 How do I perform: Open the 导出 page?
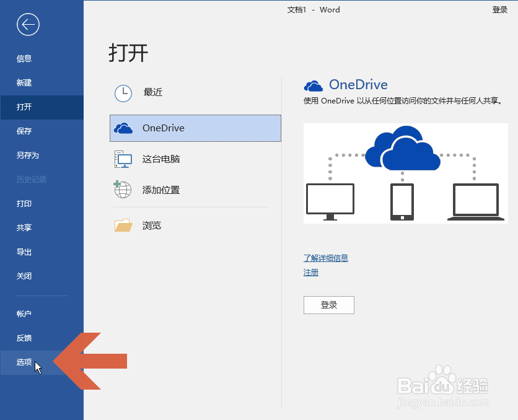pyautogui.click(x=42, y=252)
